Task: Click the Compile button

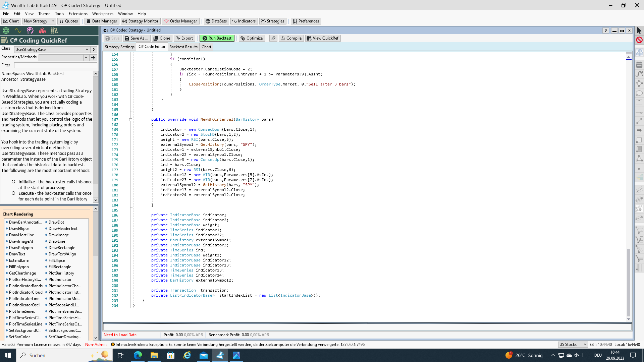Action: coord(291,38)
